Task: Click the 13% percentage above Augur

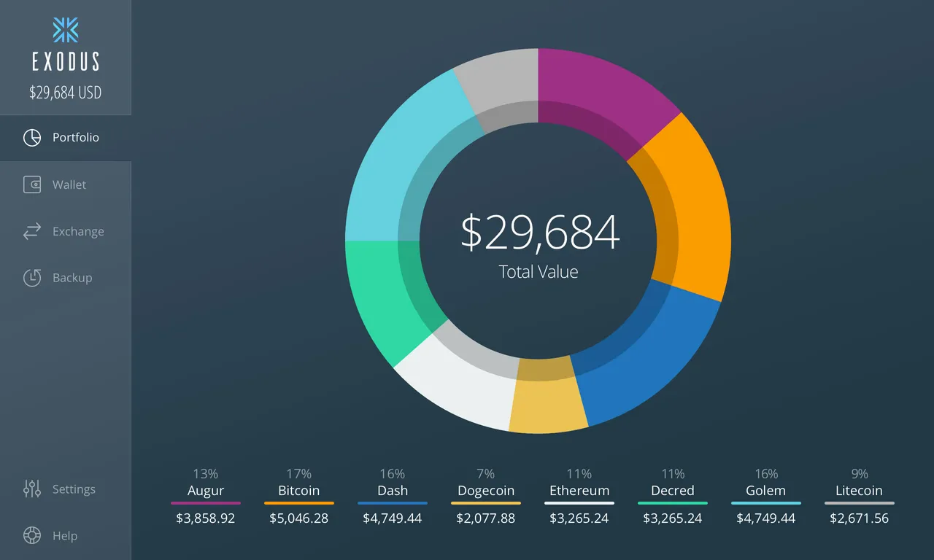Action: pos(206,474)
